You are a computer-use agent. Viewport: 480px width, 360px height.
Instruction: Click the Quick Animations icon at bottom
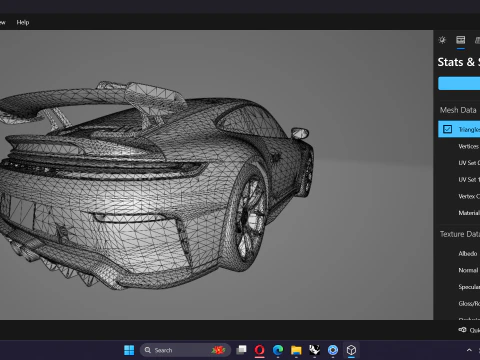tap(463, 330)
